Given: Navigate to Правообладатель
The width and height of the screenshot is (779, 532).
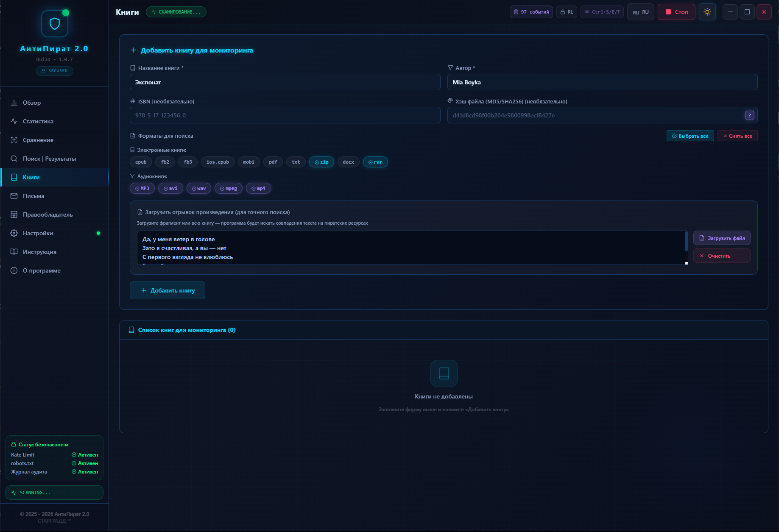Looking at the screenshot, I should click(54, 214).
